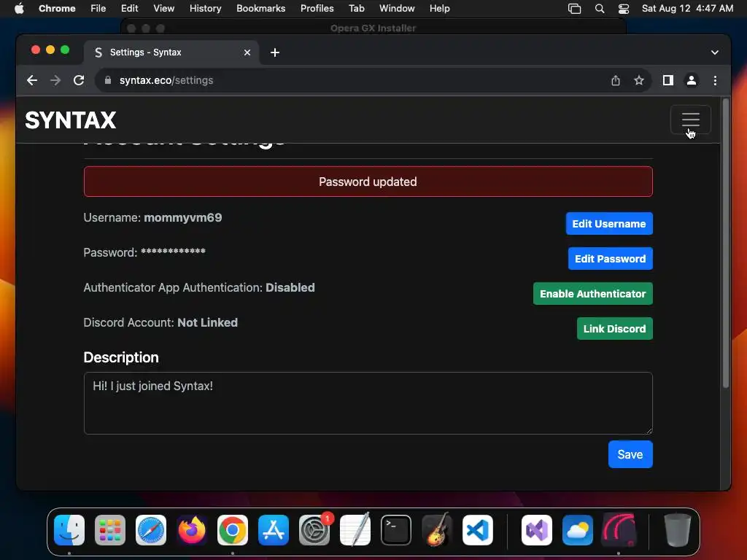Open Visual Studio Code from Dock
This screenshot has height=560, width=747.
click(477, 530)
